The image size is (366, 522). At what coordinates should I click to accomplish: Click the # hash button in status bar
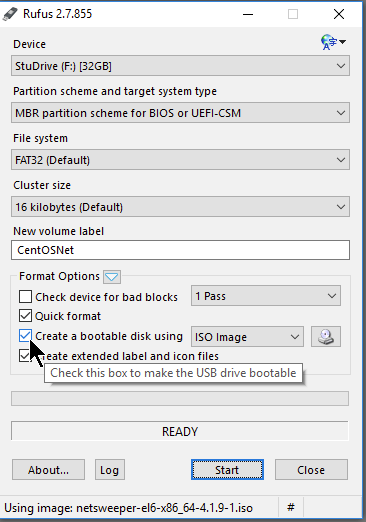291,507
